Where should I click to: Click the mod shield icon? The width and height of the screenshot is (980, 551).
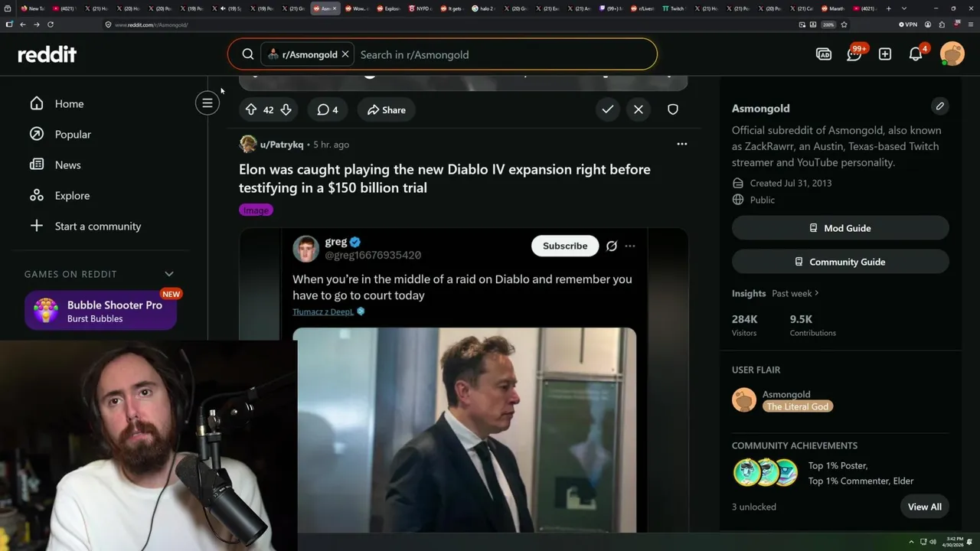pyautogui.click(x=673, y=109)
